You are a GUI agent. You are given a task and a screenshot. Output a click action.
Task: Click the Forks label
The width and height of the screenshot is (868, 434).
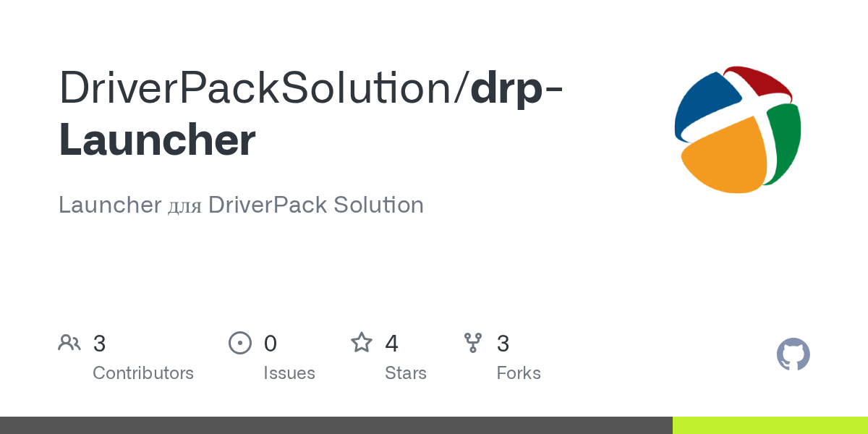tap(519, 373)
